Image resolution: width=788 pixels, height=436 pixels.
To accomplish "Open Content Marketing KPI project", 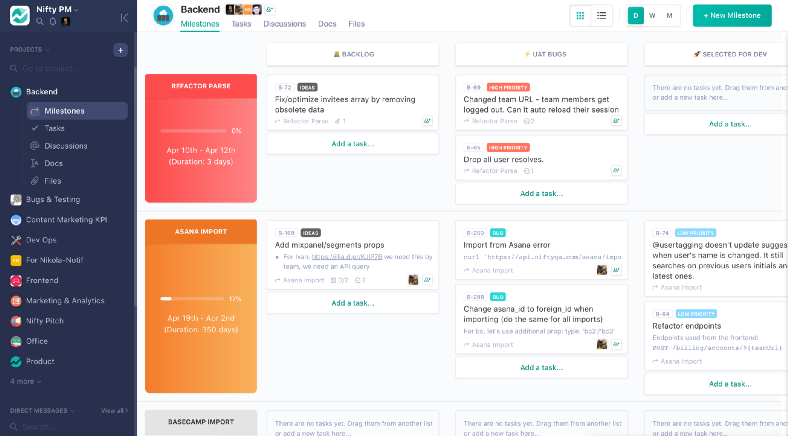I will 68,220.
